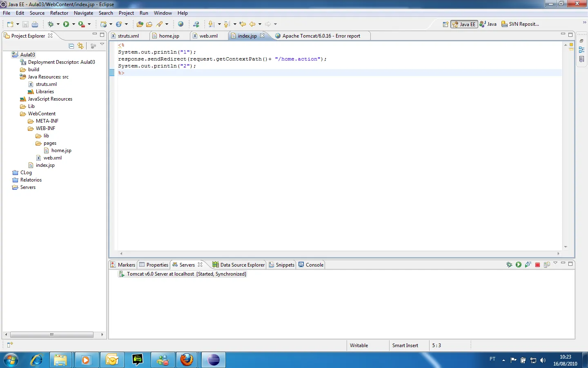This screenshot has width=588, height=368.
Task: Click the Publish to server icon
Action: 547,265
